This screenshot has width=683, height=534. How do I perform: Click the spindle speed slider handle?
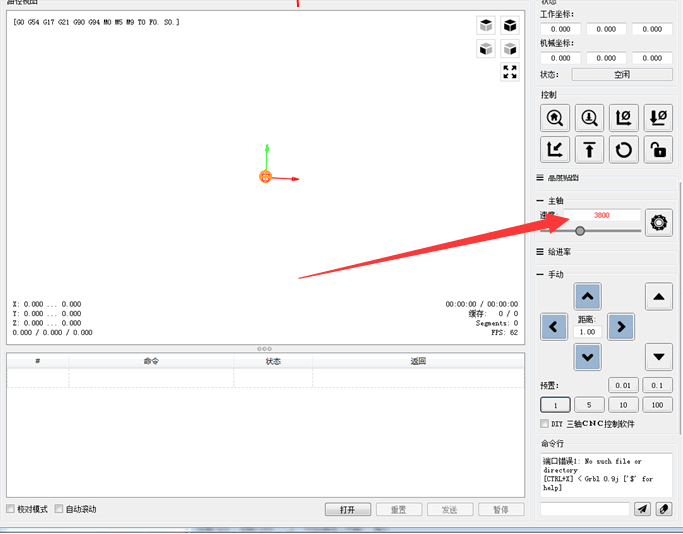580,231
